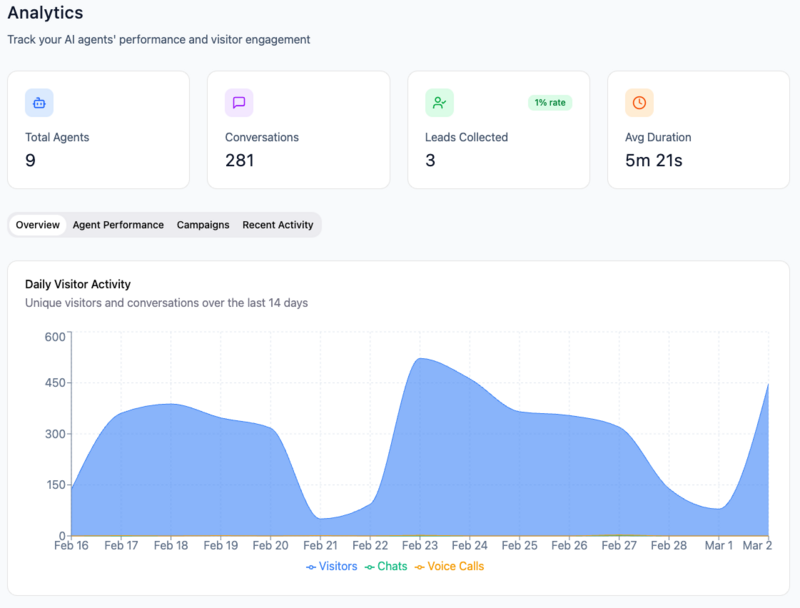Click the Feb 23 peak on the chart

coord(420,358)
